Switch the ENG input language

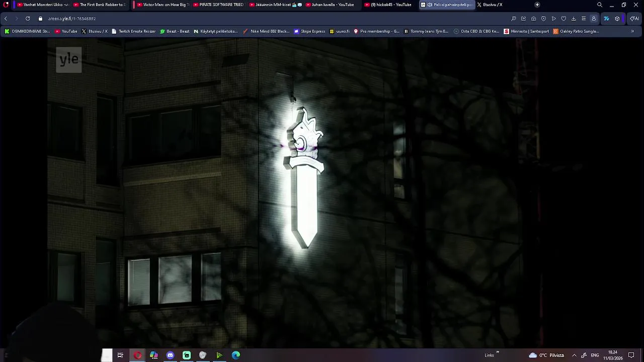point(595,355)
